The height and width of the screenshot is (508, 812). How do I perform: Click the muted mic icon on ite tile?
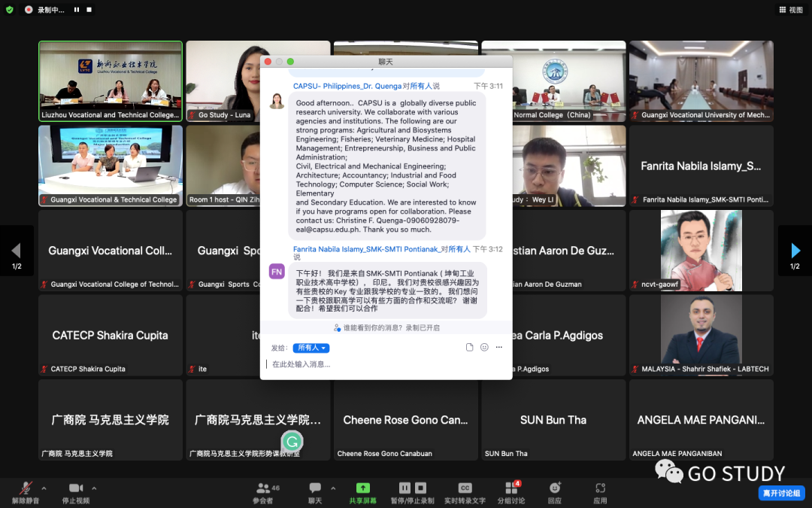pos(192,369)
